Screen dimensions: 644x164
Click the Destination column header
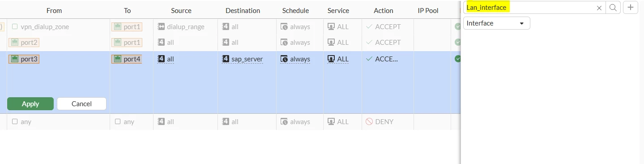coord(243,10)
